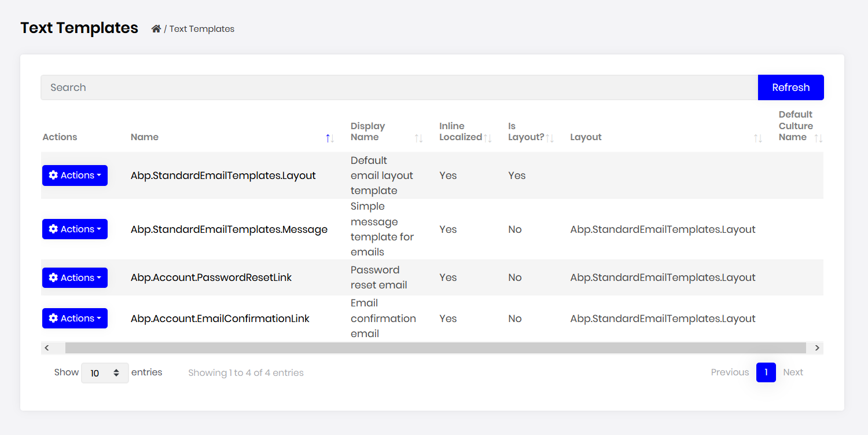Sort by Default Culture Name arrows
868x435 pixels.
click(818, 138)
